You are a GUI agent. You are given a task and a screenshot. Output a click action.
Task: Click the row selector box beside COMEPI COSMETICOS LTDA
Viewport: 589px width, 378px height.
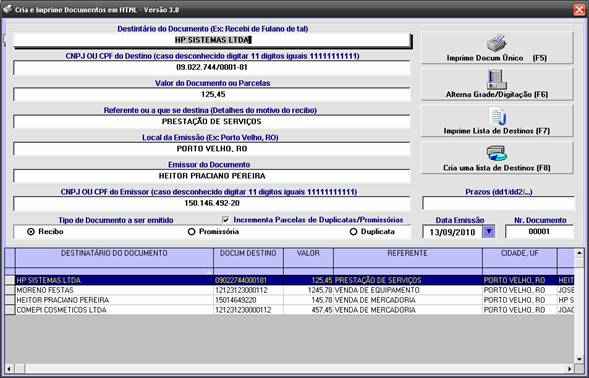(x=10, y=310)
